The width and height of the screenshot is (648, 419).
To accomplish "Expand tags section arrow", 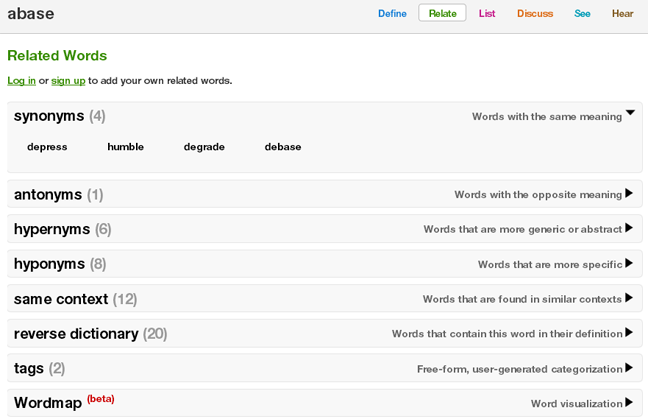I will coord(629,367).
